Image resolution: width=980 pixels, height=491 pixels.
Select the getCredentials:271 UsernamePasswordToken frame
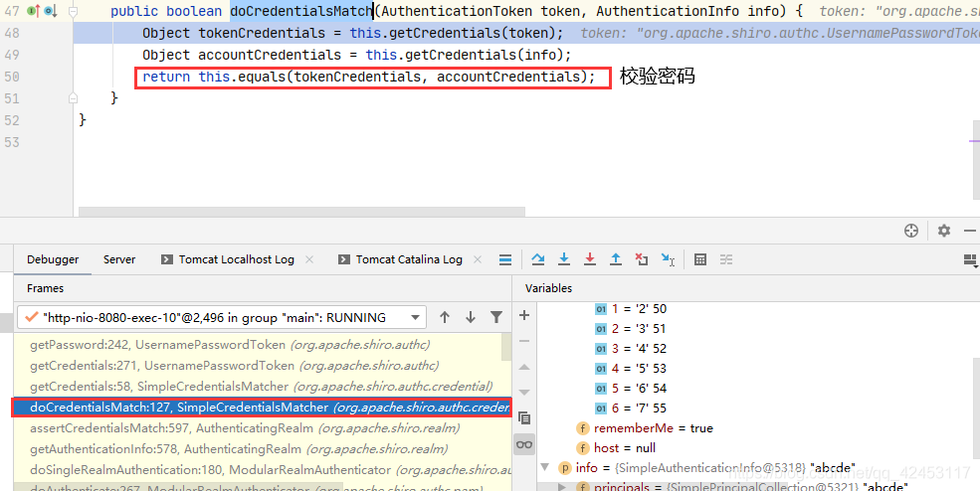[258, 366]
